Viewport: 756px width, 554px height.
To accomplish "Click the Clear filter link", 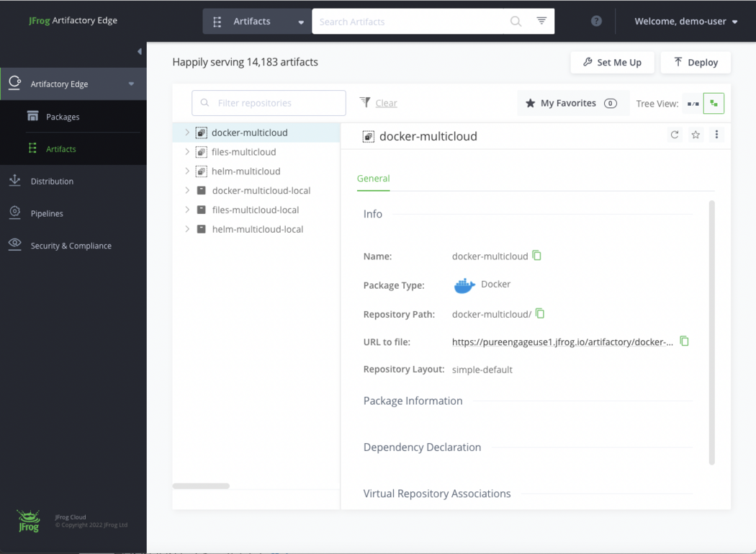I will (386, 103).
